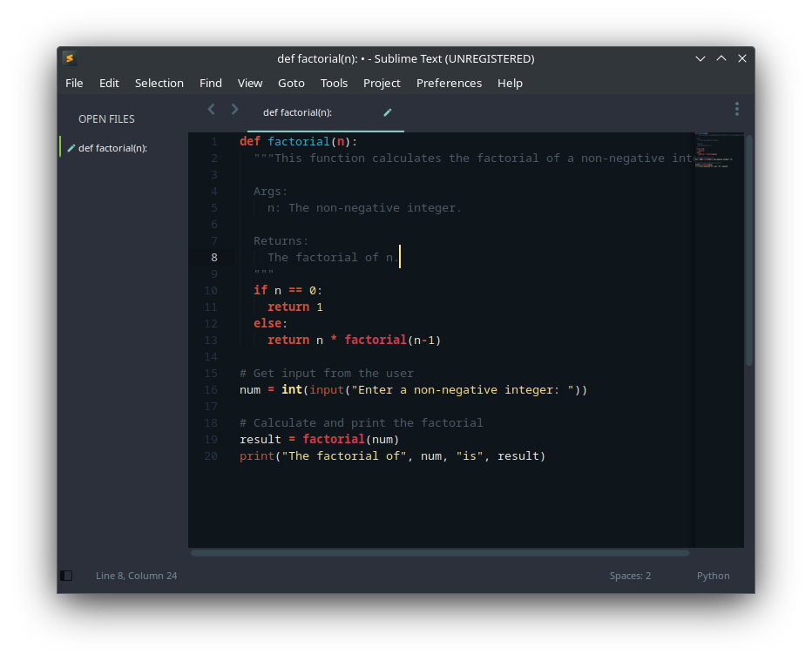The height and width of the screenshot is (661, 812).
Task: Select "def factorial(n):" under OPEN FILES
Action: tap(113, 147)
